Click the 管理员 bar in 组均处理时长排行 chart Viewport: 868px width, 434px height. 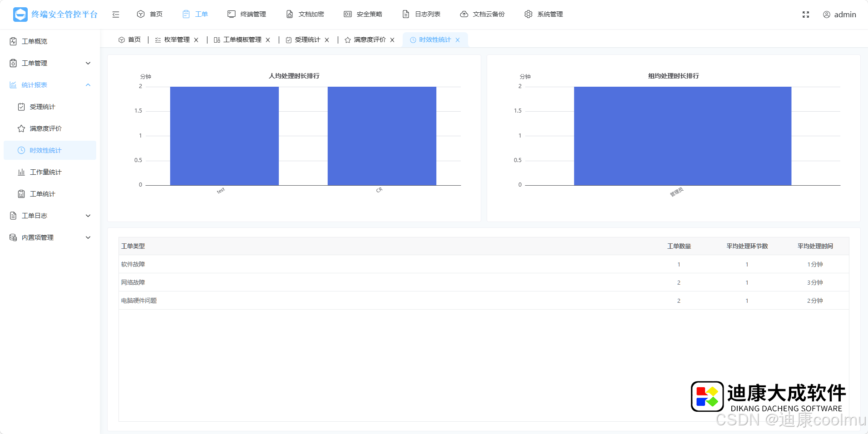[x=683, y=136]
